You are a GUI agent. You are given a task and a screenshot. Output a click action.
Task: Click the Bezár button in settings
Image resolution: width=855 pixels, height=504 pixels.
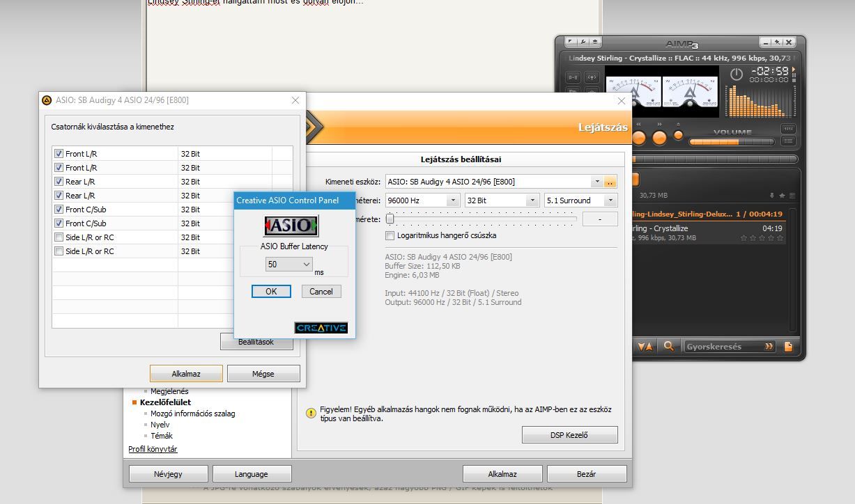point(586,474)
